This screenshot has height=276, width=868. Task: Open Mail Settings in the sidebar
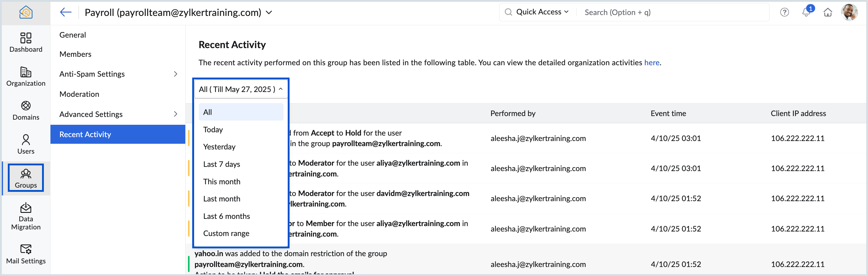click(x=26, y=254)
